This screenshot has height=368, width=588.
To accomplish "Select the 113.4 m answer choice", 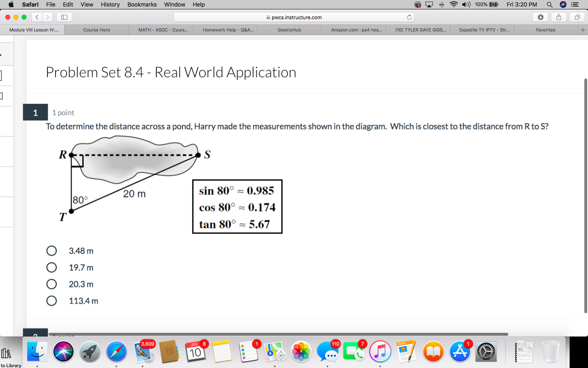I will tap(51, 301).
